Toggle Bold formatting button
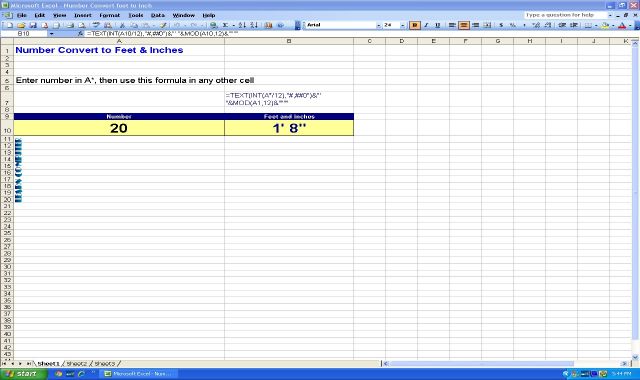The height and width of the screenshot is (380, 640). [x=415, y=25]
